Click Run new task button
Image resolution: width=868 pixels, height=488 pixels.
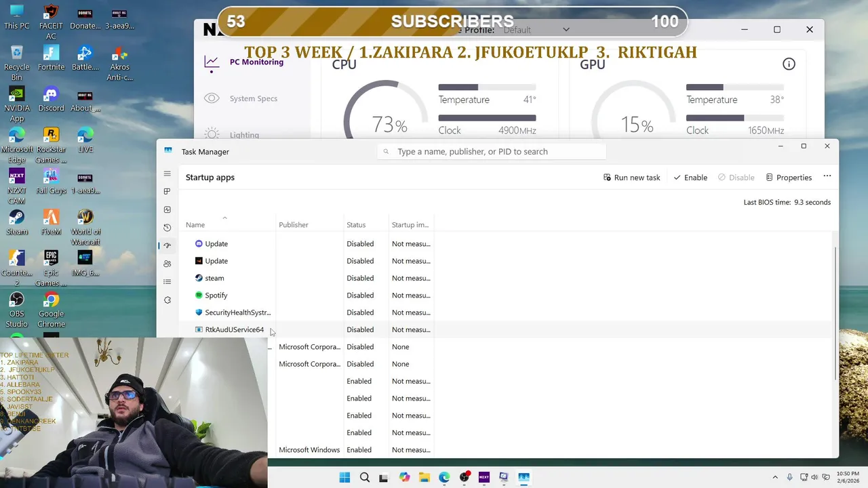coord(631,178)
